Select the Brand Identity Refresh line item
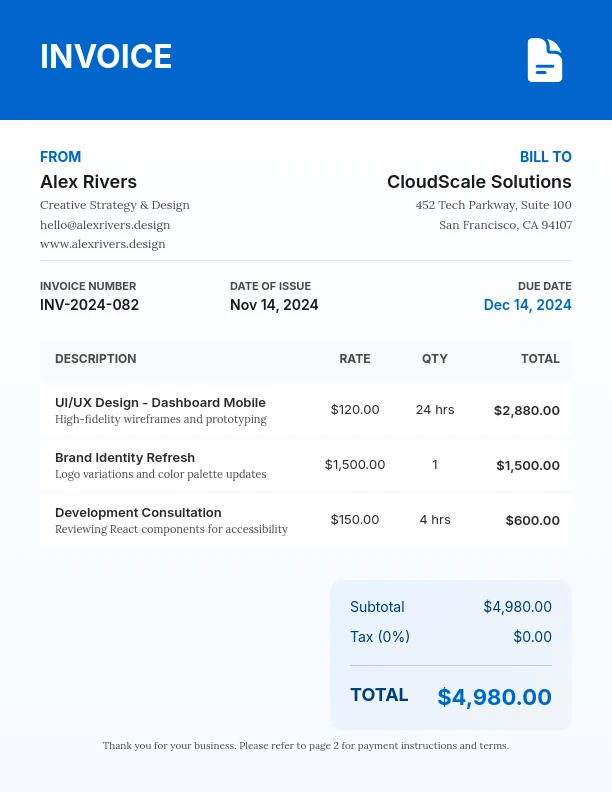The height and width of the screenshot is (792, 612). pyautogui.click(x=125, y=458)
